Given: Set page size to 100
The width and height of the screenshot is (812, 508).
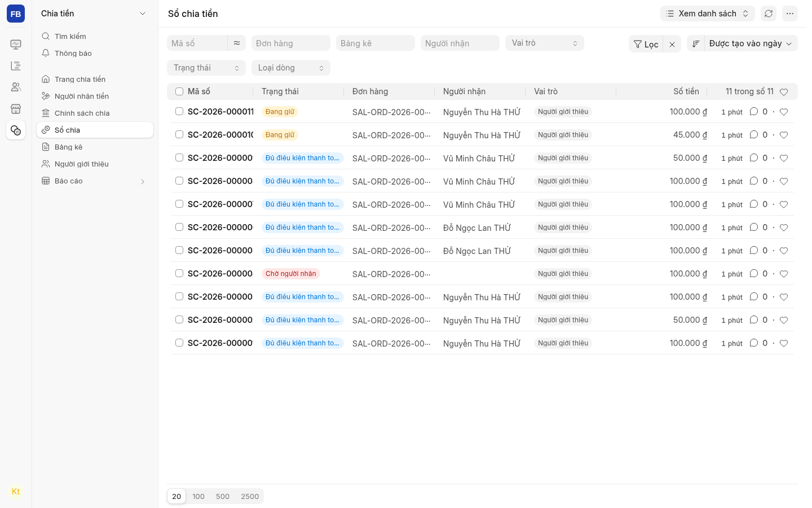Looking at the screenshot, I should (198, 497).
